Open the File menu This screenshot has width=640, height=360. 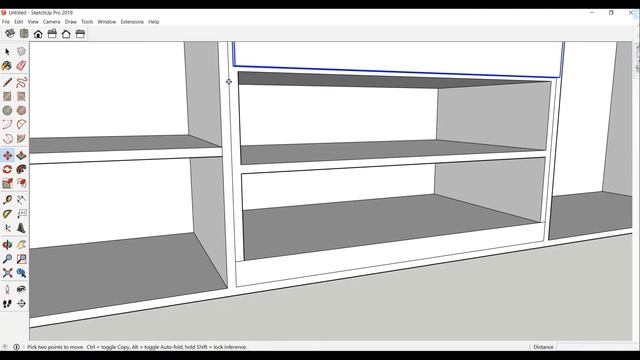tap(6, 22)
